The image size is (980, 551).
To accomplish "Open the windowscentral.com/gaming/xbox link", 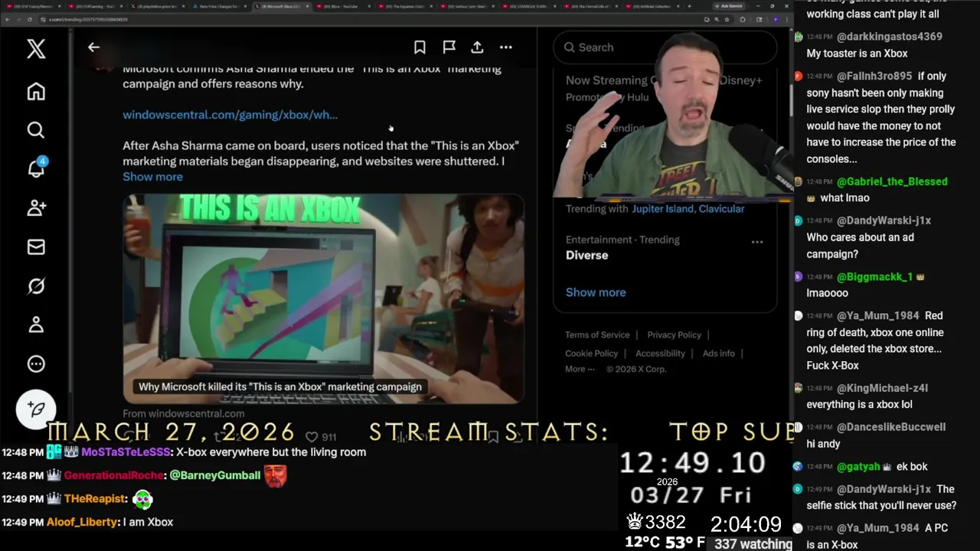I will 230,115.
